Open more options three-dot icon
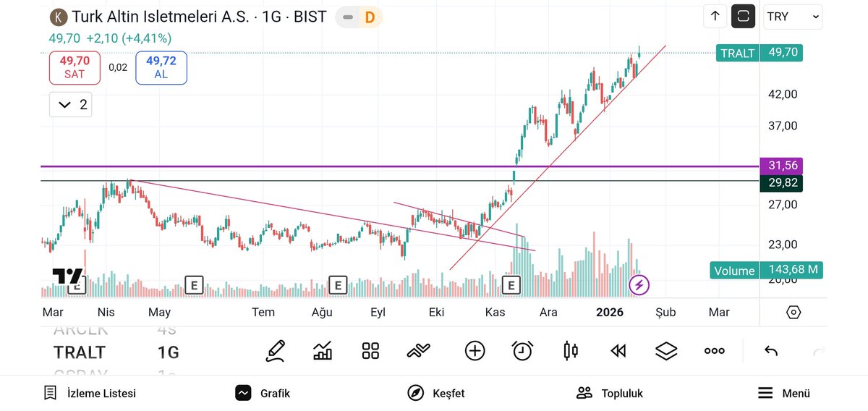The width and height of the screenshot is (868, 411). click(714, 351)
